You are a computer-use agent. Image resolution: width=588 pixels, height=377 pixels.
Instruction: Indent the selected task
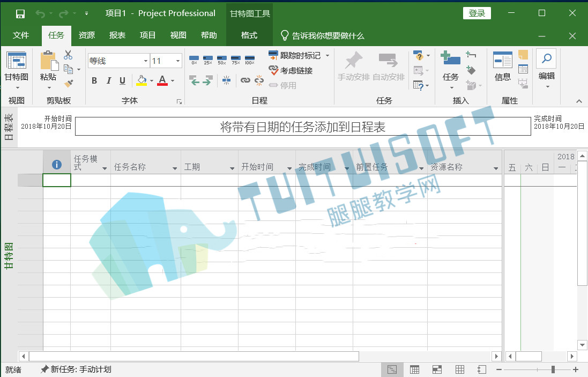click(x=208, y=80)
